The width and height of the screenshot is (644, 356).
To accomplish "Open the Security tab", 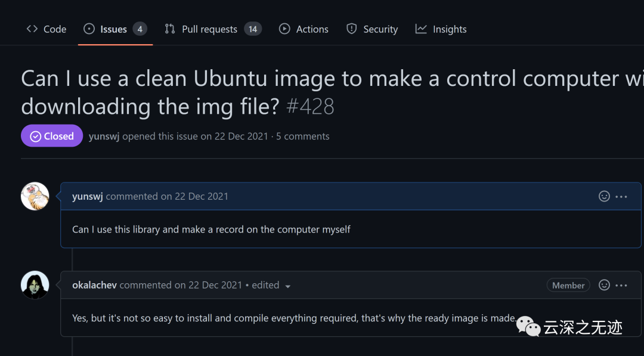I will pos(373,29).
